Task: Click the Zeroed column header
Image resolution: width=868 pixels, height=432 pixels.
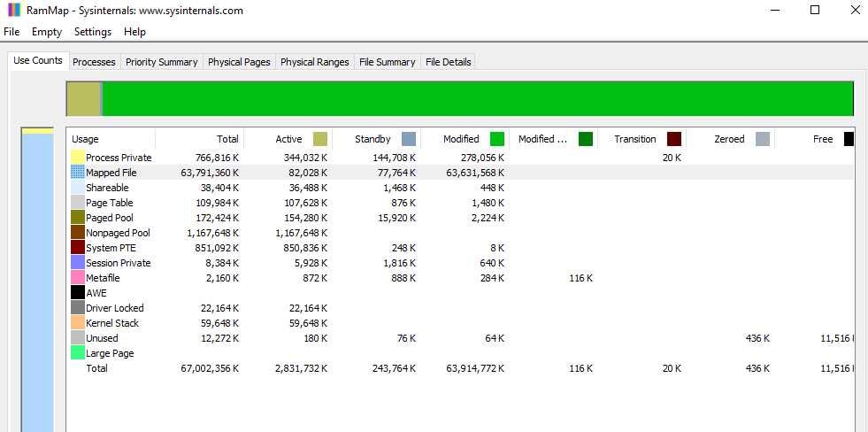Action: tap(731, 139)
